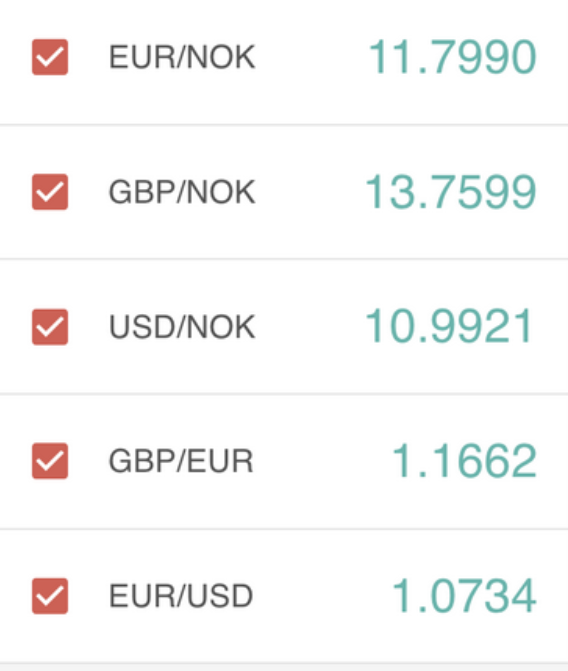Click the EUR/NOK currency pair label
This screenshot has width=568, height=671.
pyautogui.click(x=182, y=57)
